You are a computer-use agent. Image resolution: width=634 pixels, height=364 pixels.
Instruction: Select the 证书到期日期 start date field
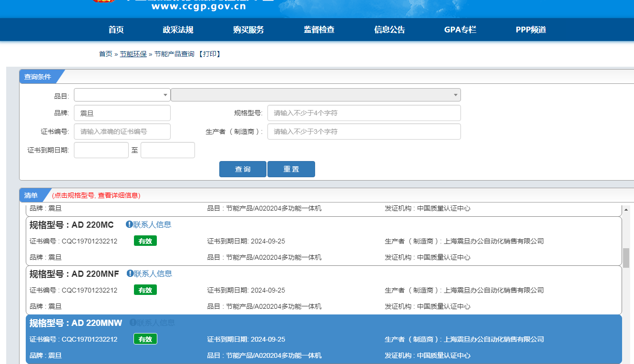101,150
